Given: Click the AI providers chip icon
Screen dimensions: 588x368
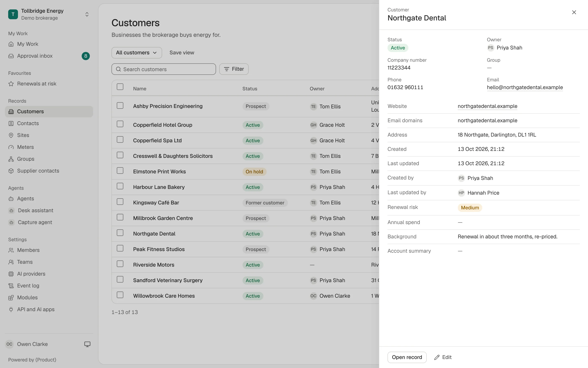Looking at the screenshot, I should (x=11, y=274).
